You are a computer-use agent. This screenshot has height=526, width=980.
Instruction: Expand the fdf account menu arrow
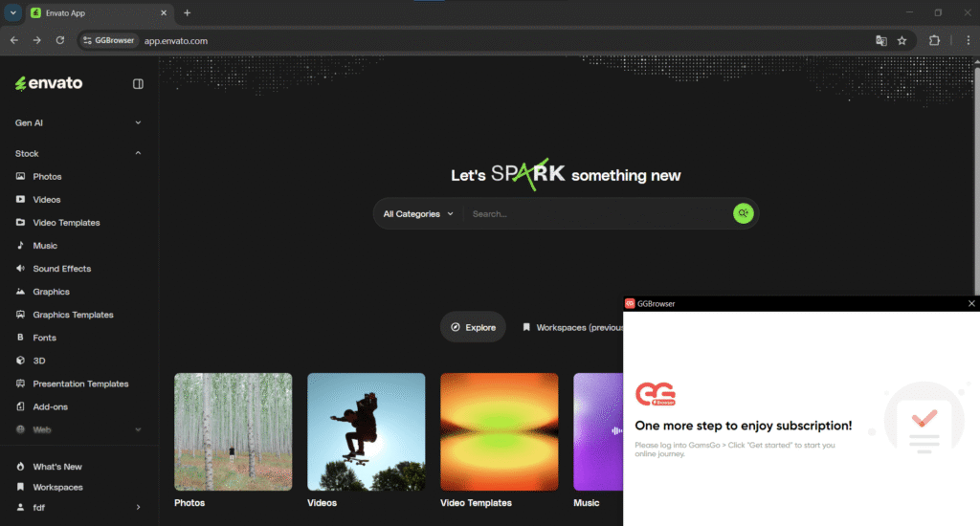(138, 507)
